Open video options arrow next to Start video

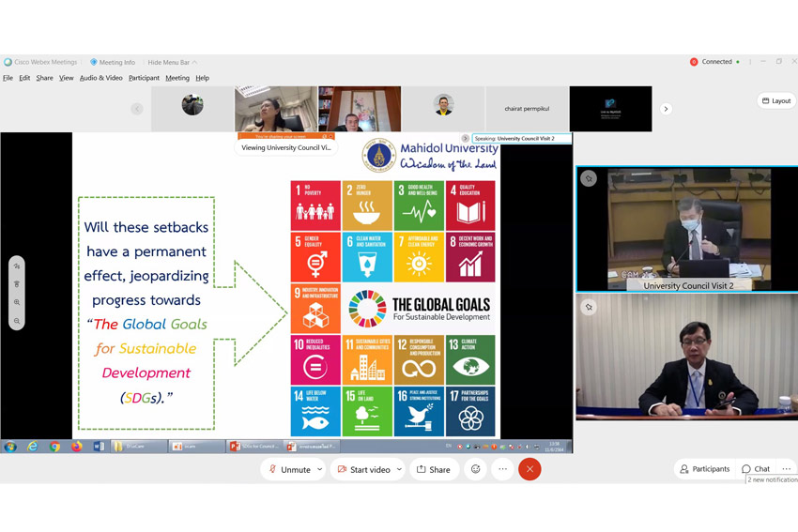coord(399,469)
